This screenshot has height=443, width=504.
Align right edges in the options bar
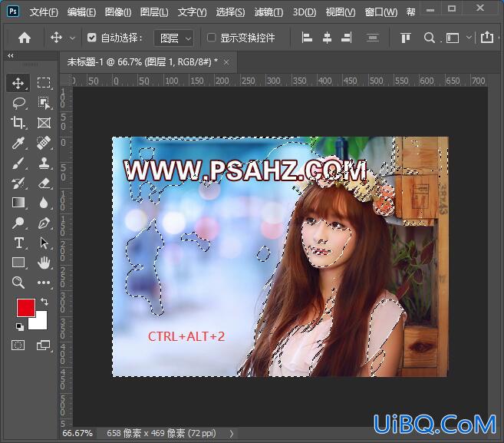point(347,38)
